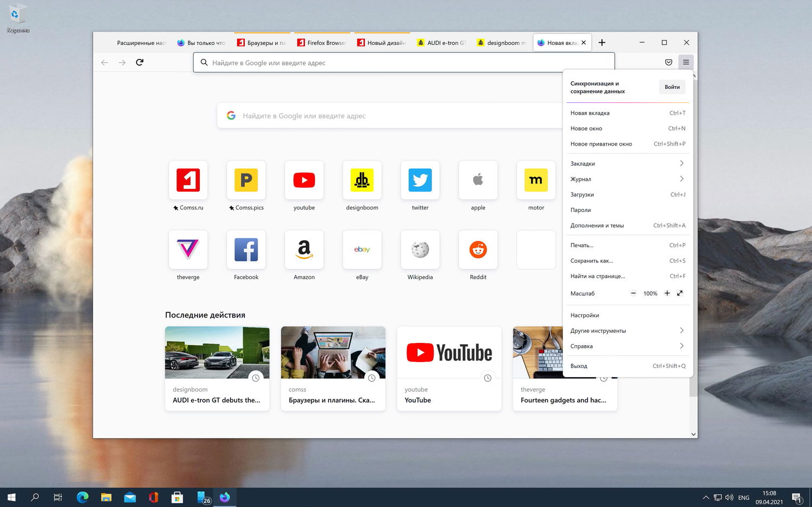Expand the Журнал submenu
Screen dimensions: 812x507
point(627,179)
